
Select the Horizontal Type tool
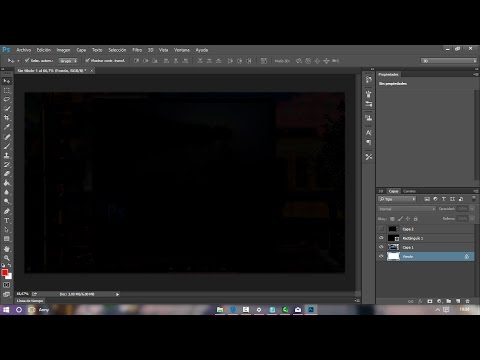pyautogui.click(x=7, y=220)
